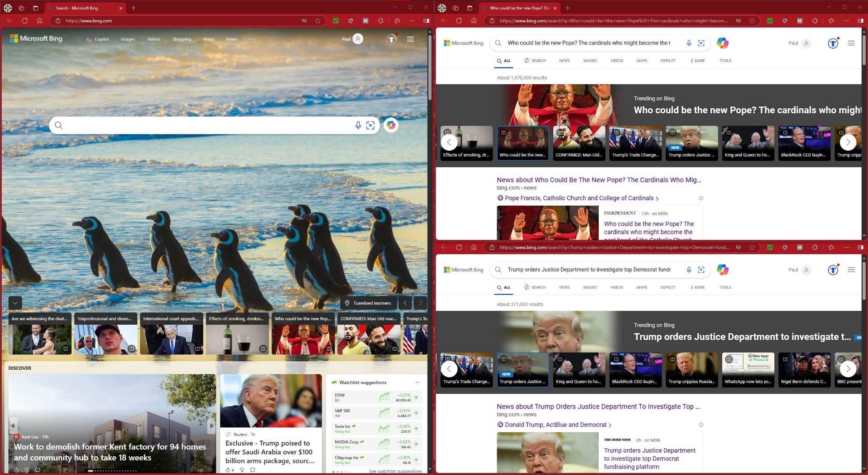Viewport: 868px width, 475px height.
Task: Open the Watchlist suggestions options menu
Action: [x=417, y=383]
